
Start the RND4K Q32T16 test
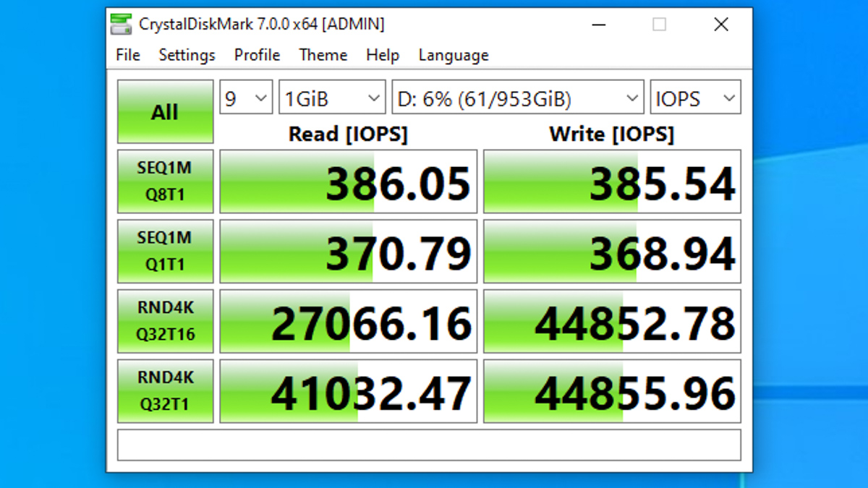click(x=165, y=321)
